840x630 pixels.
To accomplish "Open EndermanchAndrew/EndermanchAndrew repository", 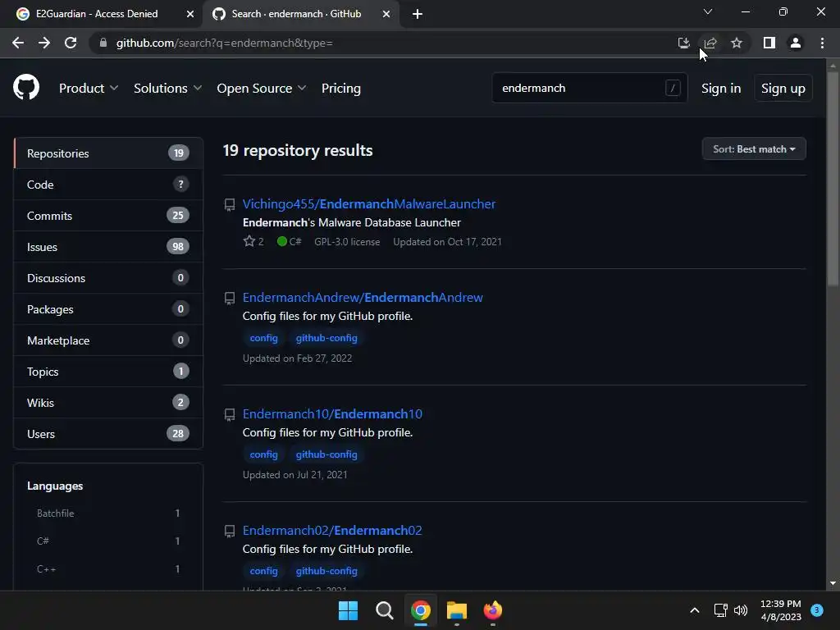I will tap(363, 297).
